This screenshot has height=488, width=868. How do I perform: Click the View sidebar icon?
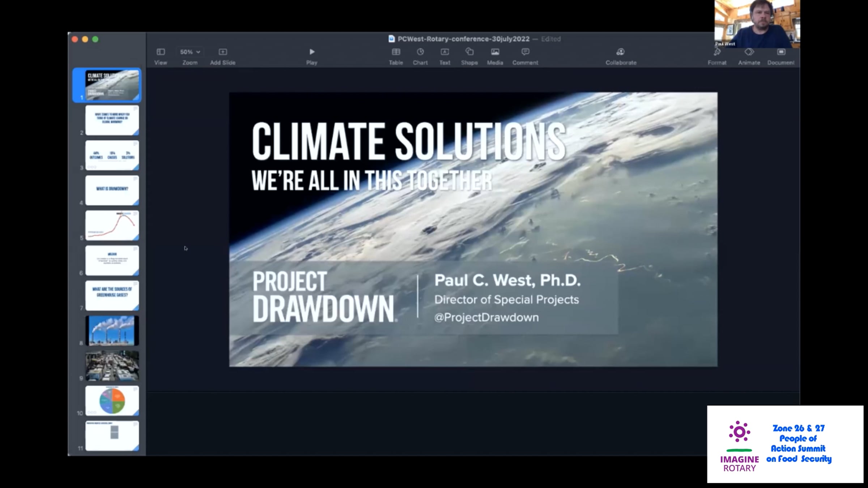[161, 52]
